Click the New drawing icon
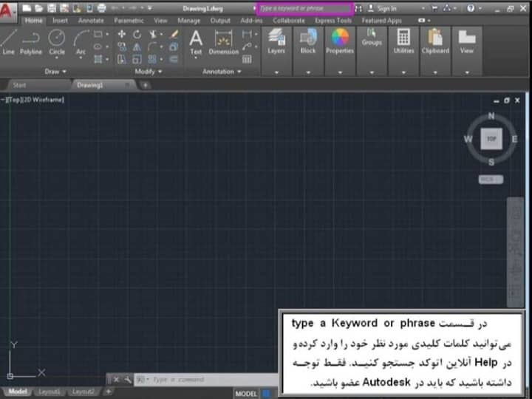The width and height of the screenshot is (532, 399). pyautogui.click(x=27, y=8)
